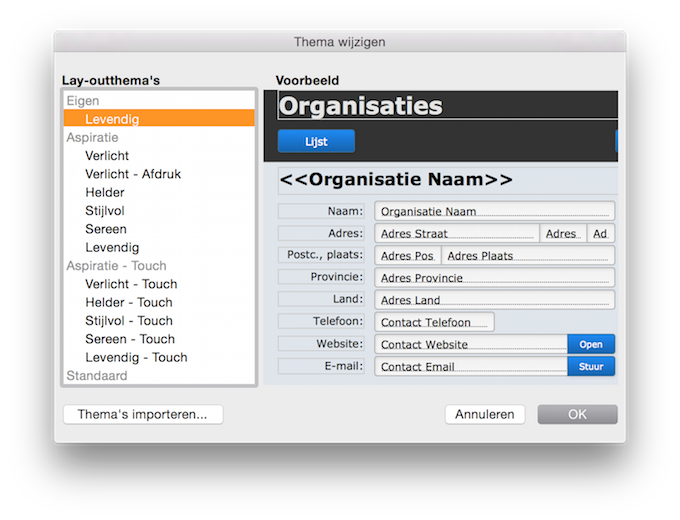Click the Adres Land field

494,300
